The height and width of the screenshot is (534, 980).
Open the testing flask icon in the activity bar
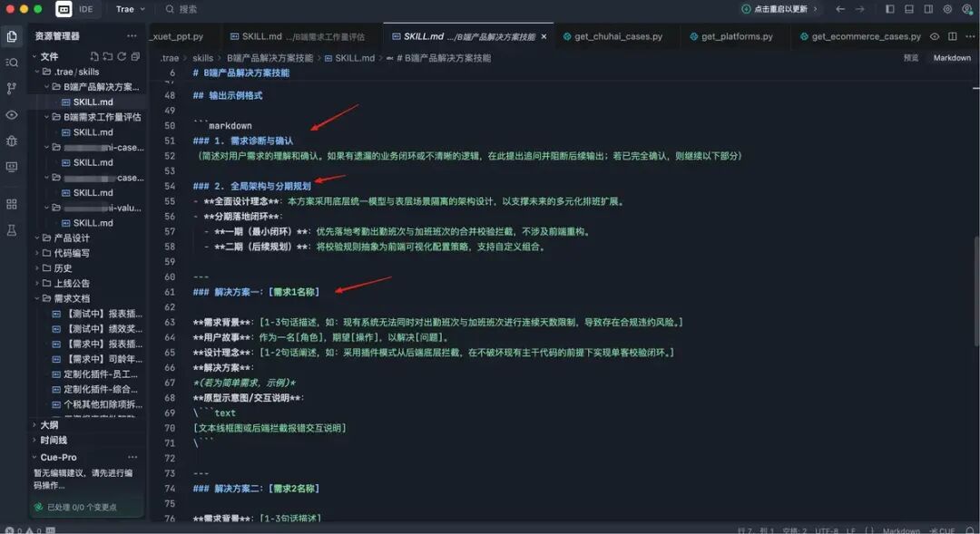[11, 230]
